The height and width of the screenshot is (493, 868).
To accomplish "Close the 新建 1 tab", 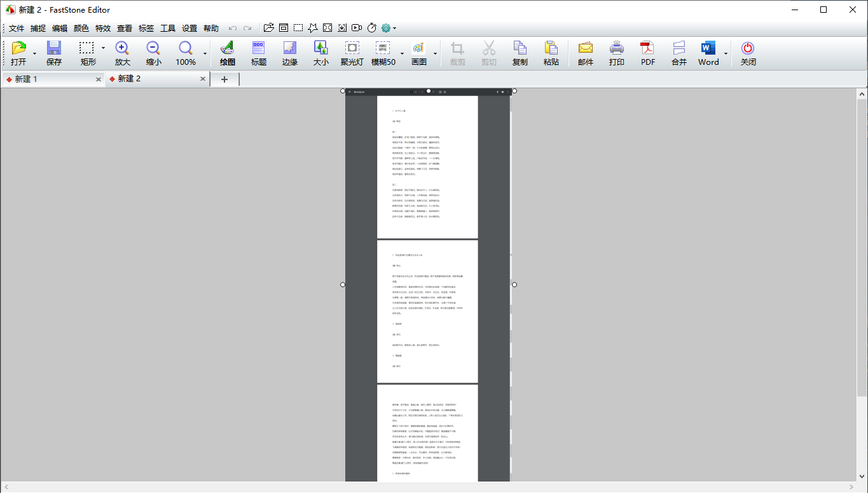I will click(x=99, y=79).
